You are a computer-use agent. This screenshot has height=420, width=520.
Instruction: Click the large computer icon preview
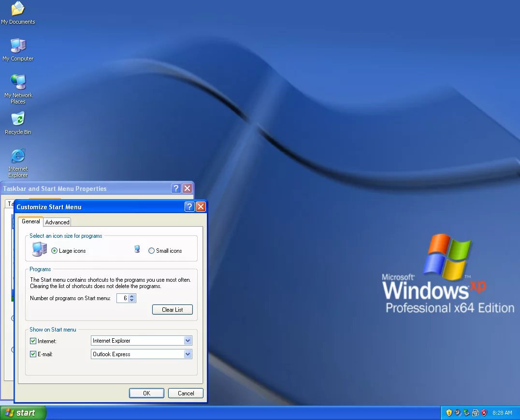pos(40,249)
